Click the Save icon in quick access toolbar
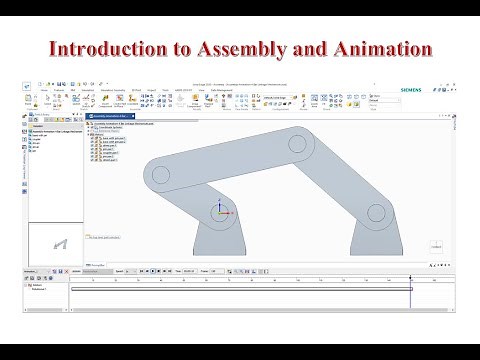Screen dimensions: 480x360 point(59,84)
